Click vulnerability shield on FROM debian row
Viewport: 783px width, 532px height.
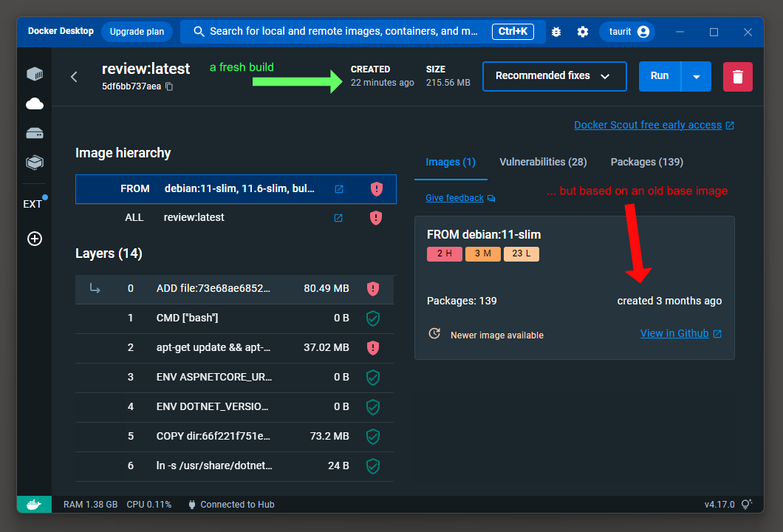coord(377,189)
